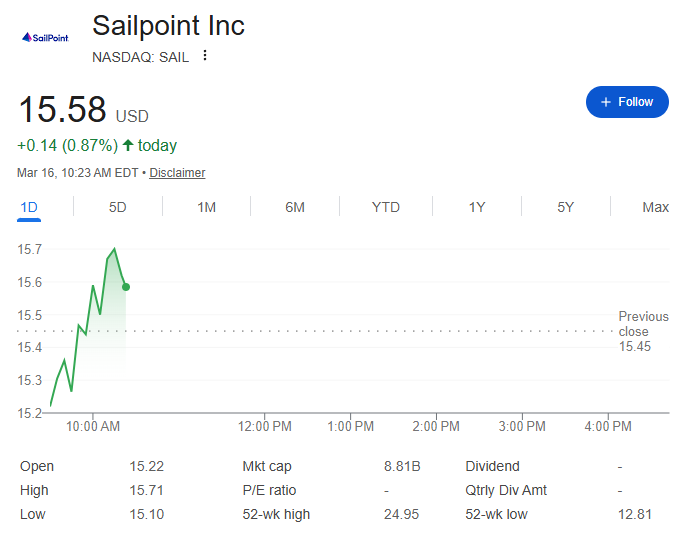This screenshot has width=687, height=542.
Task: Click the Previous close 15.45 label
Action: 643,331
